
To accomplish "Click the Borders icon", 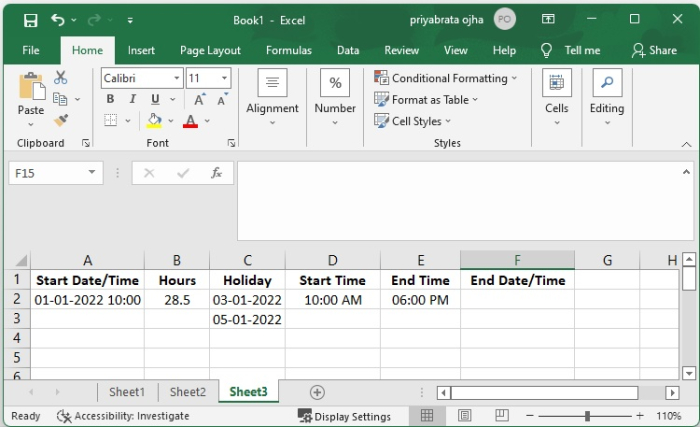I will click(110, 120).
